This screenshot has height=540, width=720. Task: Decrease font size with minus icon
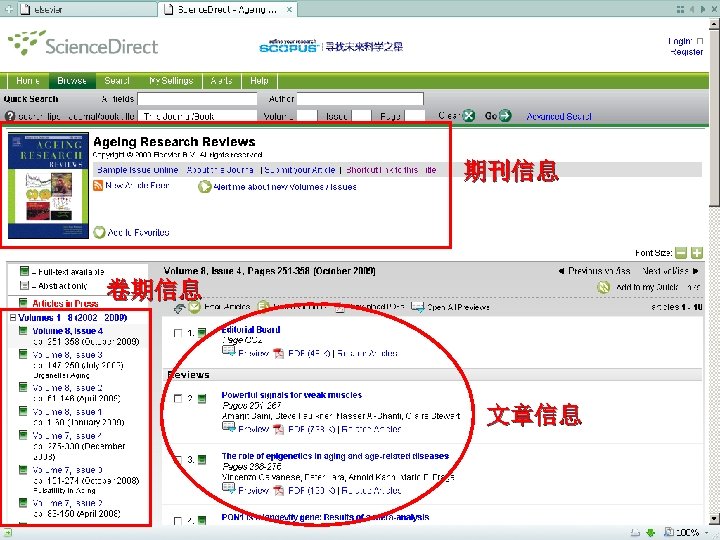(681, 253)
